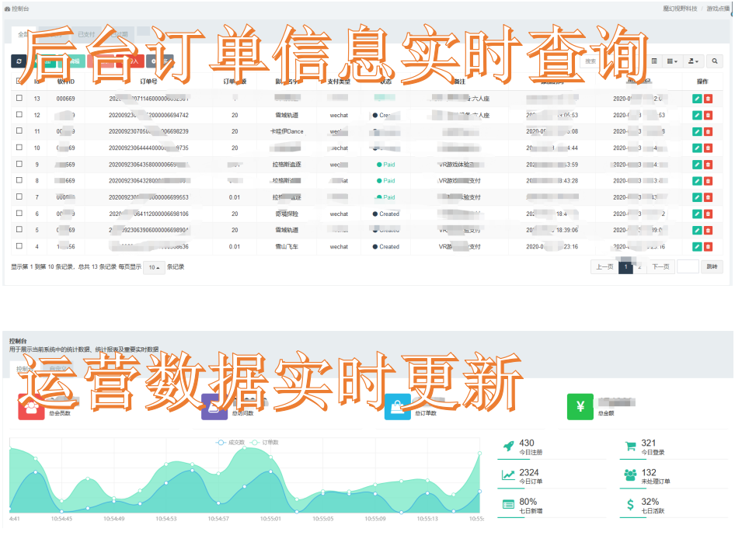Tick the checkbox for row Id 10
735x560 pixels.
[19, 147]
